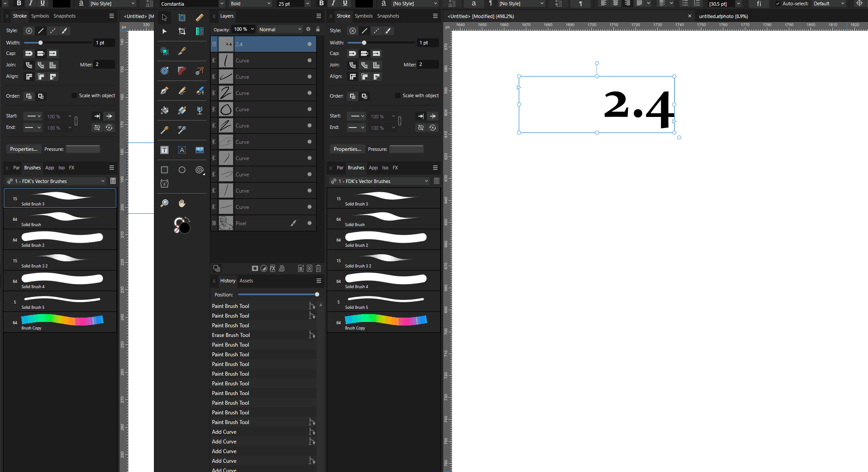Image resolution: width=868 pixels, height=472 pixels.
Task: Click the left Miter value field
Action: [104, 65]
